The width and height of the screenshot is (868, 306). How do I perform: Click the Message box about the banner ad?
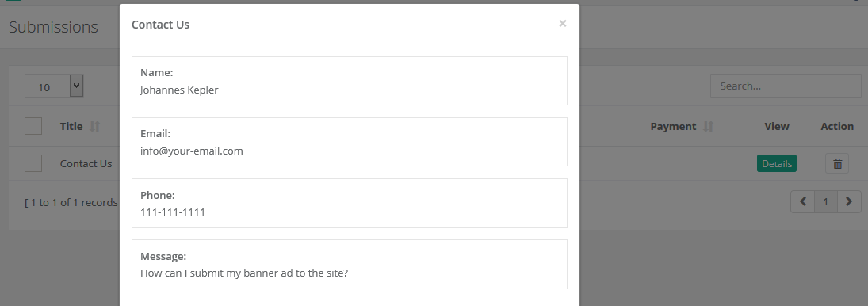[x=350, y=265]
